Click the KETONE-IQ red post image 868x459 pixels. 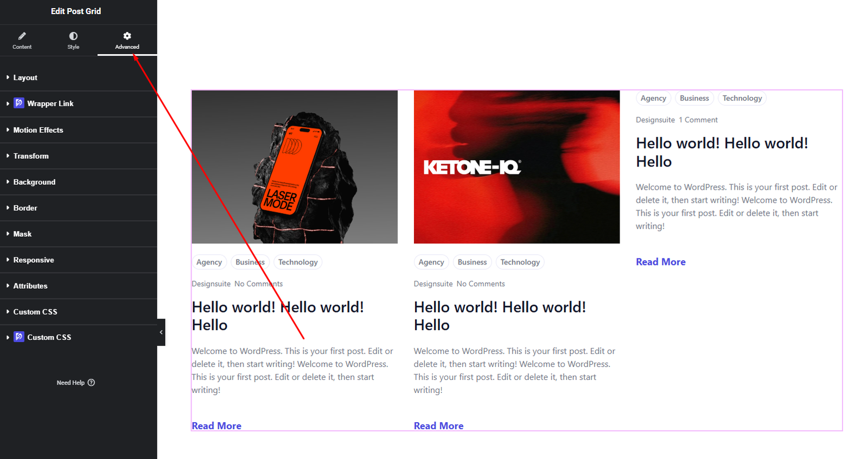click(x=516, y=167)
